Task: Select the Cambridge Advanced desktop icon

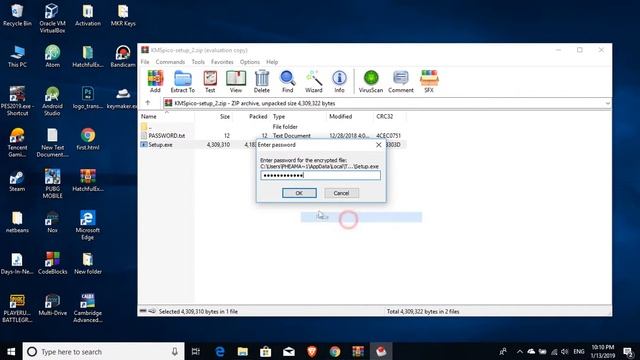Action: tap(87, 308)
